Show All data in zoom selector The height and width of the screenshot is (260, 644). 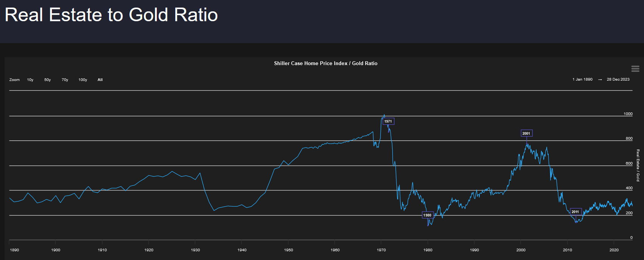pyautogui.click(x=100, y=80)
